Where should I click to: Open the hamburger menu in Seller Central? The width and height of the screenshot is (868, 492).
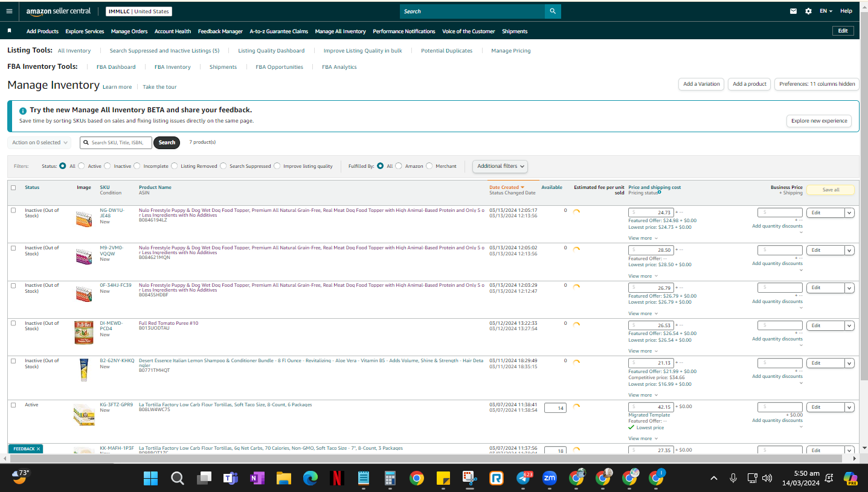tap(9, 11)
